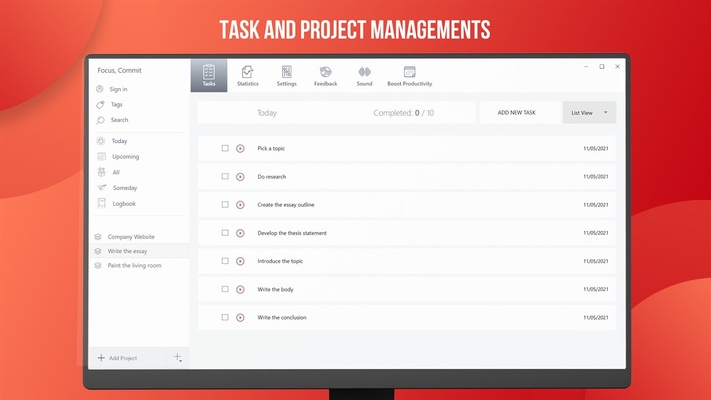The image size is (711, 400).
Task: Click the Search magnifier icon
Action: point(100,120)
